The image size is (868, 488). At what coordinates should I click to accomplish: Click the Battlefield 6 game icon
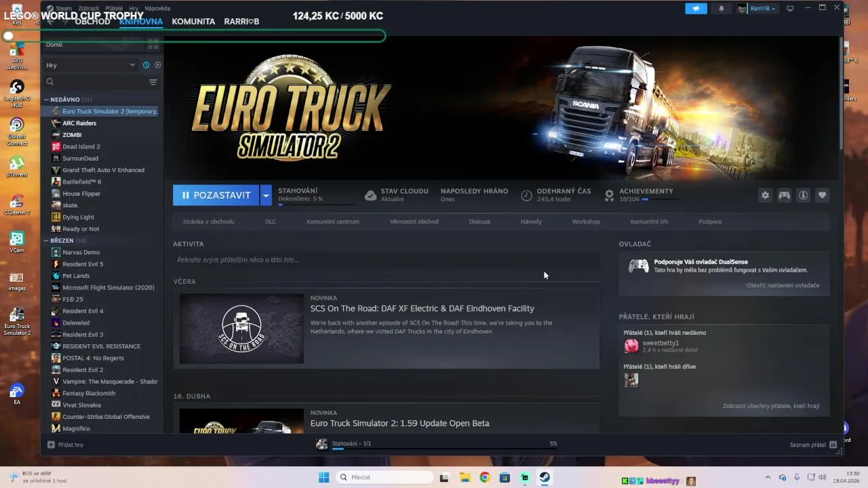point(56,182)
